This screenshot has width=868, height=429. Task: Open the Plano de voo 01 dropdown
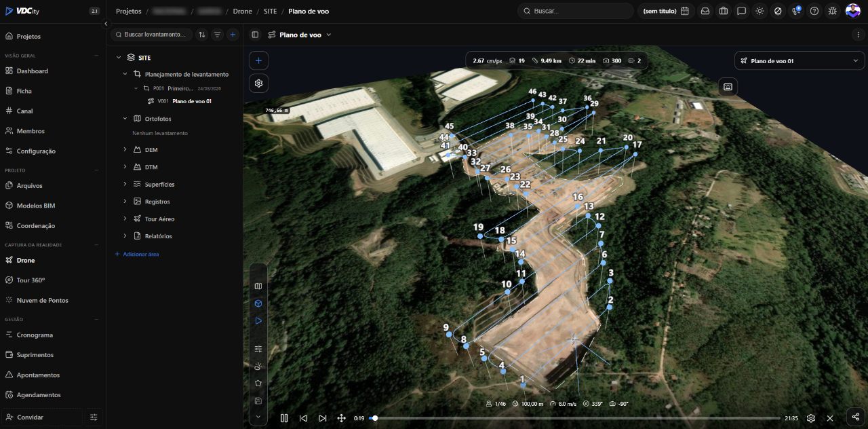coord(800,60)
